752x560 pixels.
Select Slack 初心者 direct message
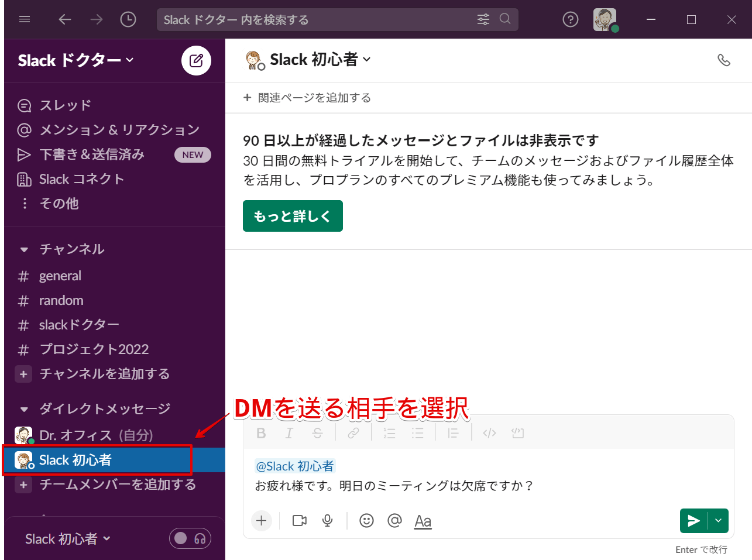[115, 460]
